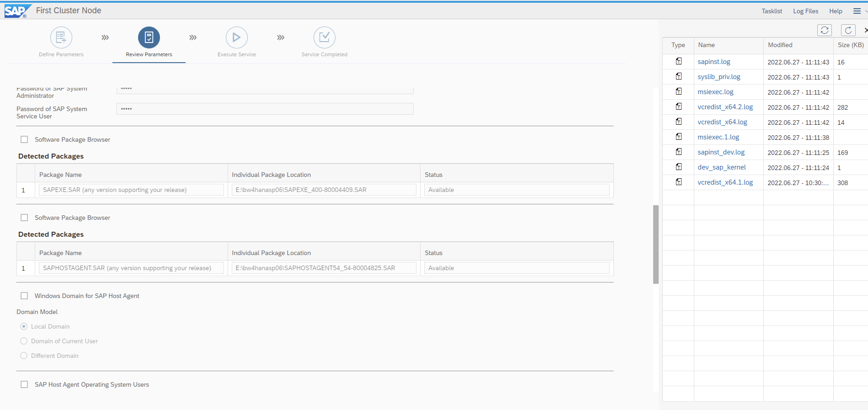Click the reload arrow icon in log panel
Viewport: 868px width, 410px height.
[848, 30]
